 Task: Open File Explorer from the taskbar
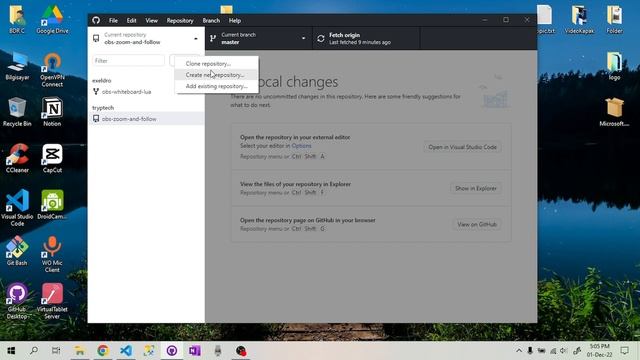tap(79, 351)
